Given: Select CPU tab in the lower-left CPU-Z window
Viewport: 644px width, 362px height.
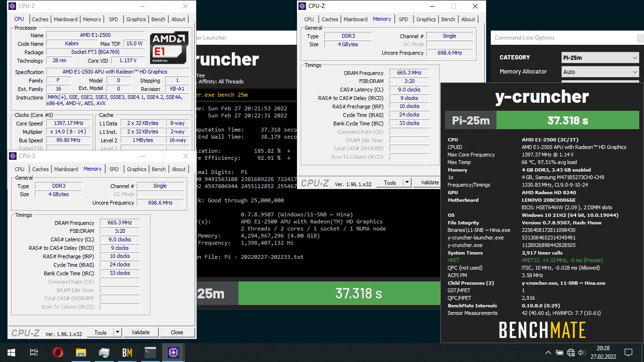Looking at the screenshot, I should coord(20,169).
